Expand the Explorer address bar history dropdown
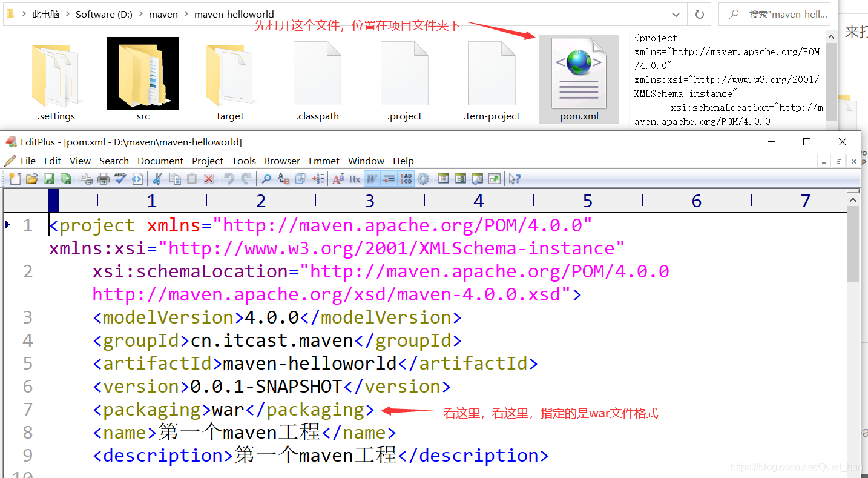The height and width of the screenshot is (478, 868). 676,14
